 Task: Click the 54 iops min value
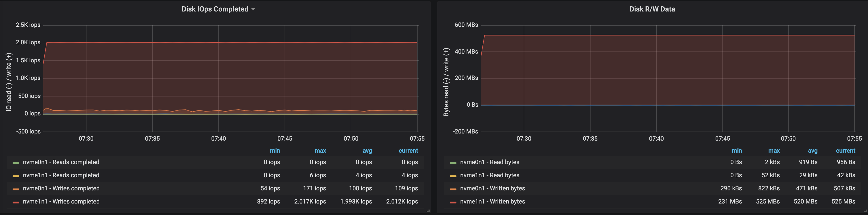[270, 188]
